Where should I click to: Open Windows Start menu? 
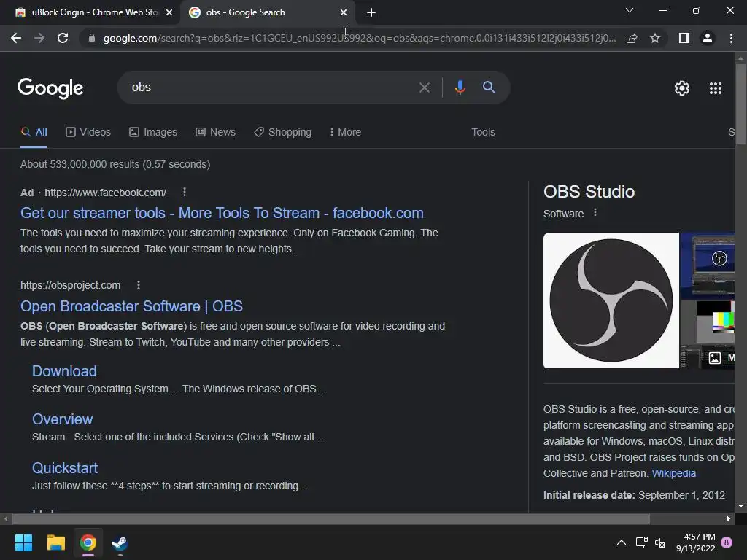click(23, 542)
